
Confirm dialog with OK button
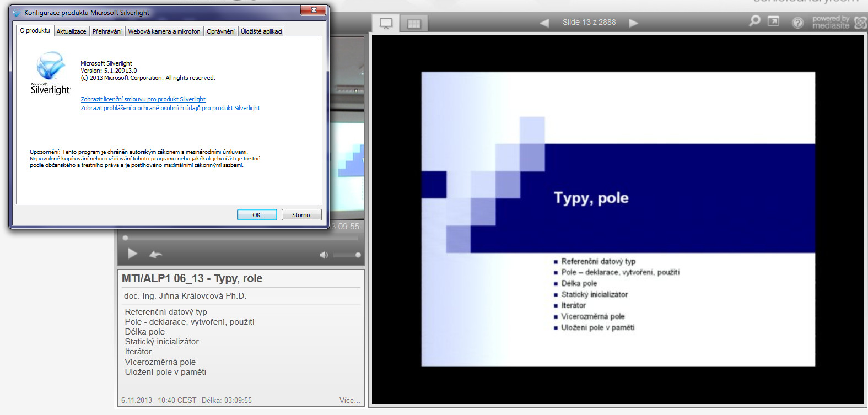pos(257,215)
